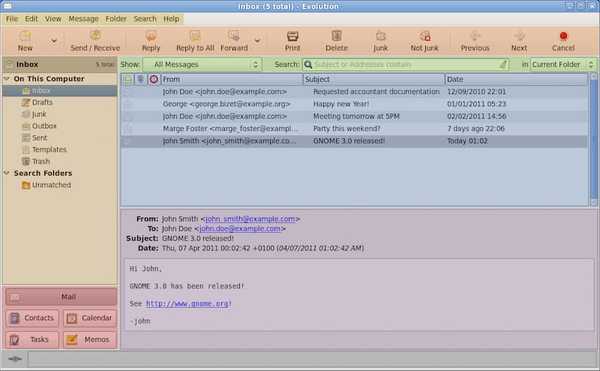Open the Message menu
This screenshot has width=600, height=371.
pyautogui.click(x=83, y=19)
